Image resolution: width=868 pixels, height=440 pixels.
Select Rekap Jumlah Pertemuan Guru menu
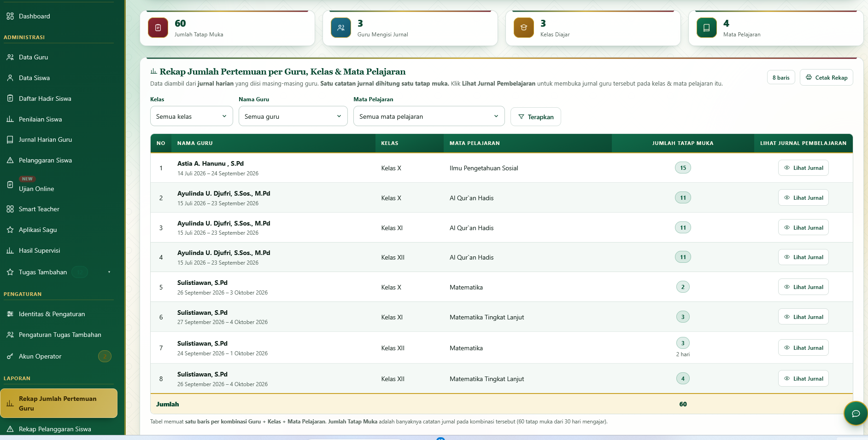click(59, 403)
